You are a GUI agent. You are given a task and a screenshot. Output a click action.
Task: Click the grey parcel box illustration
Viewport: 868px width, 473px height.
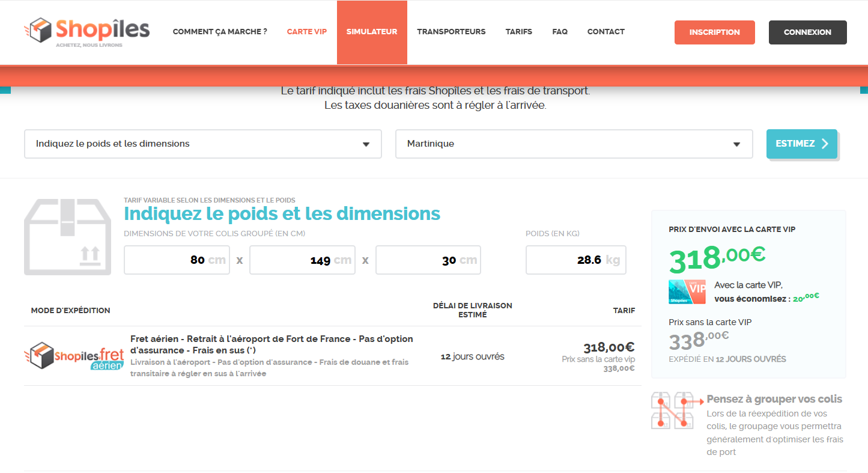coord(67,237)
